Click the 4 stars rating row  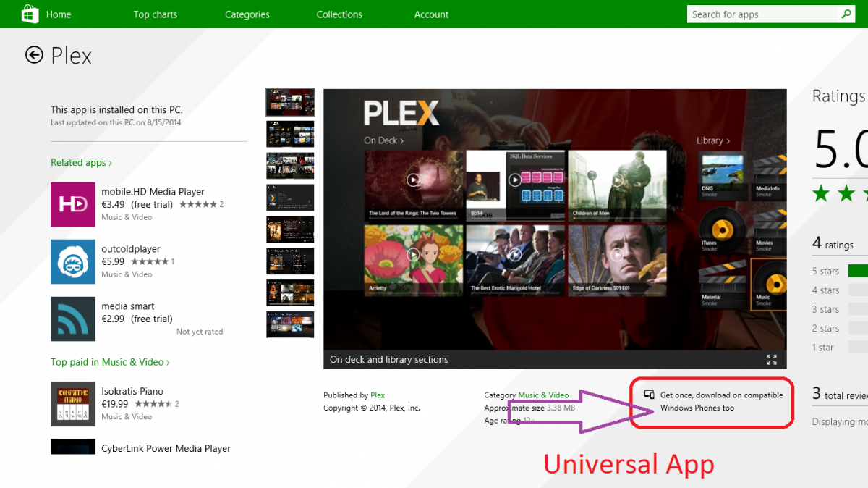click(x=839, y=290)
